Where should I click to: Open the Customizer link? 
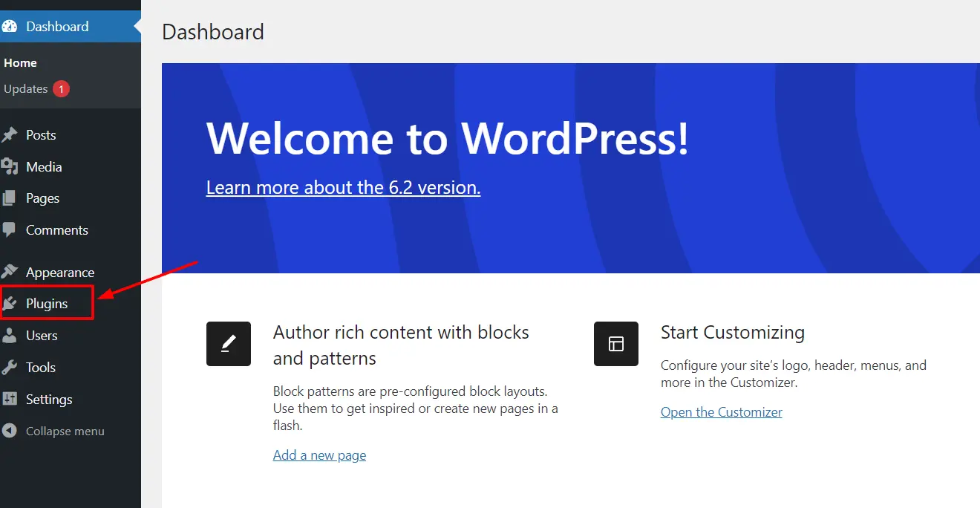pyautogui.click(x=722, y=412)
